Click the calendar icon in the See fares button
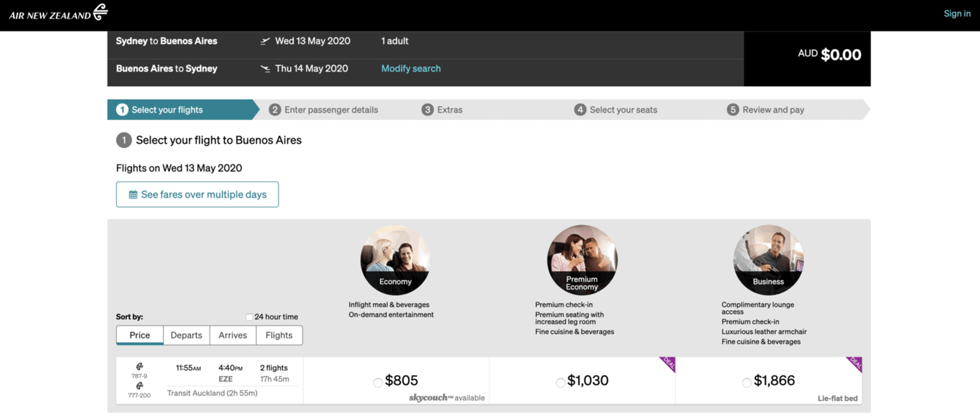Image resolution: width=980 pixels, height=420 pixels. coord(133,194)
